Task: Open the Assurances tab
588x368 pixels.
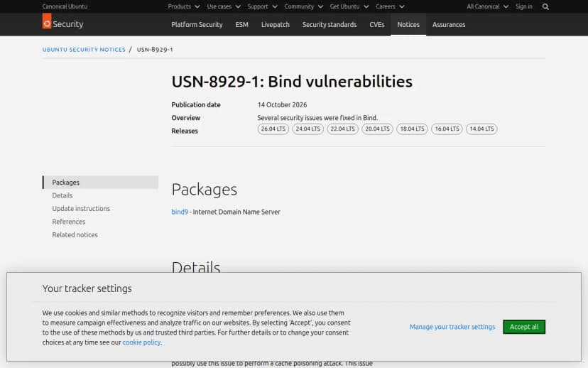Action: (x=449, y=24)
